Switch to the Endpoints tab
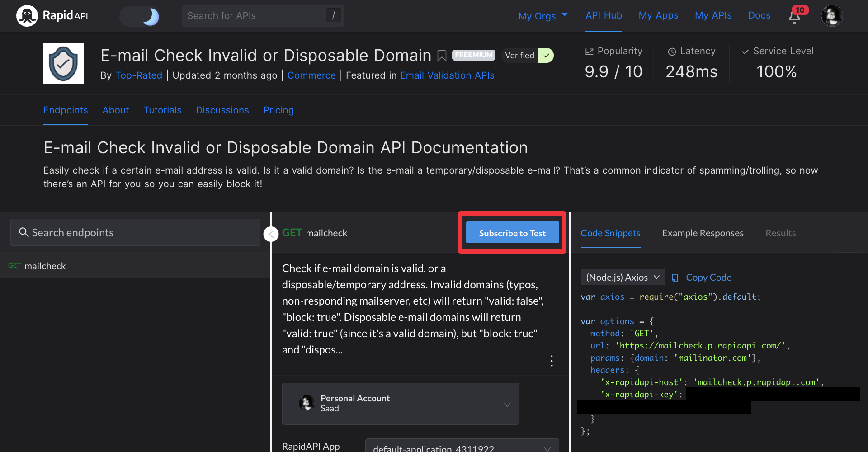This screenshot has width=868, height=452. [66, 110]
